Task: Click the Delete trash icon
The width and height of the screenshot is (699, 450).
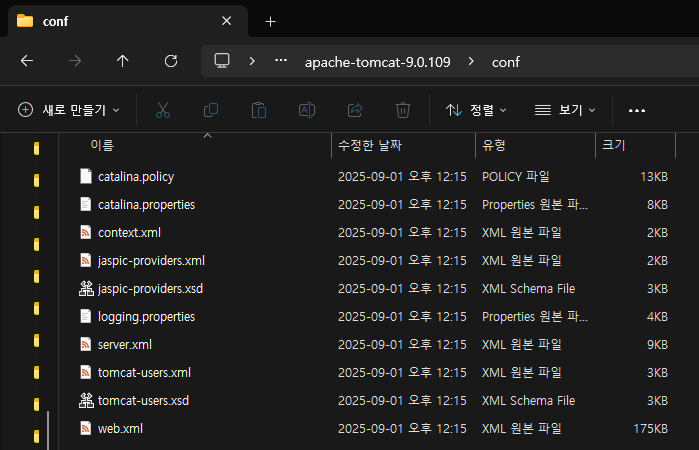Action: click(403, 110)
